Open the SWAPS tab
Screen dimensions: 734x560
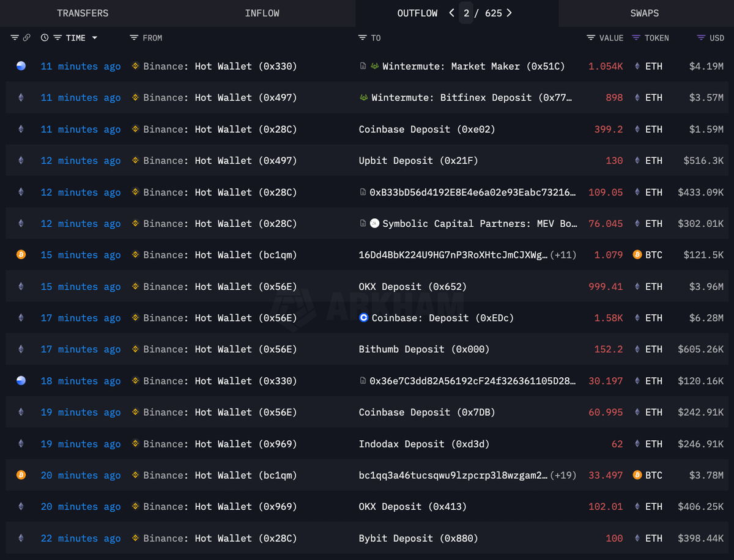coord(645,13)
